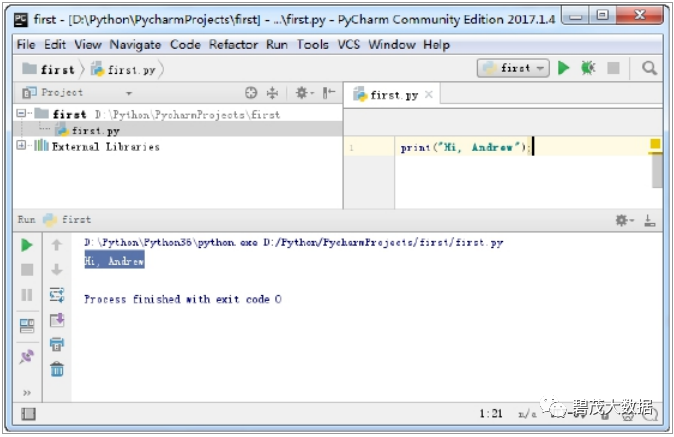The height and width of the screenshot is (437, 674).
Task: Click the Run panel stop square
Action: click(x=27, y=270)
